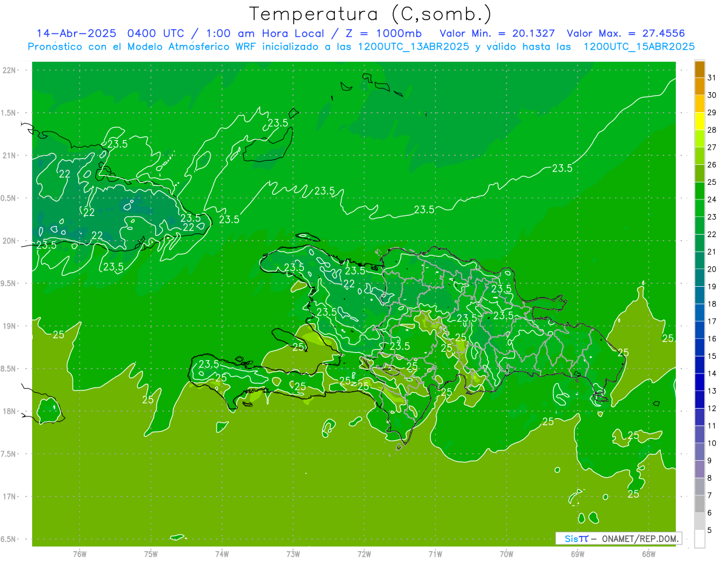
Task: Click the legend value '5'
Action: pyautogui.click(x=710, y=530)
